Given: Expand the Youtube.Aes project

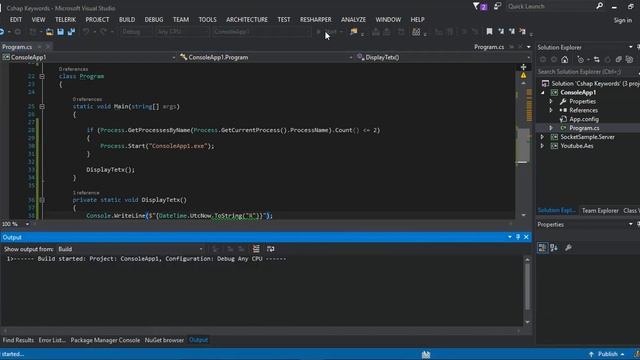Looking at the screenshot, I should click(x=542, y=146).
